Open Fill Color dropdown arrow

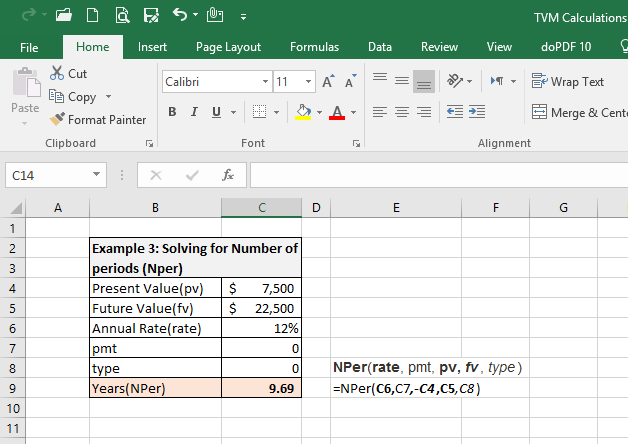tap(319, 113)
